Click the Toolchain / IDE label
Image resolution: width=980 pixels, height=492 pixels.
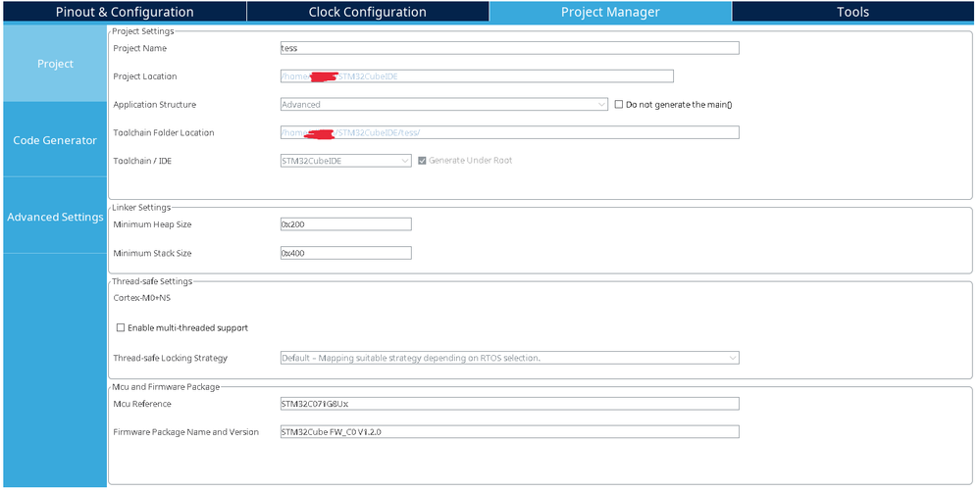coord(142,161)
